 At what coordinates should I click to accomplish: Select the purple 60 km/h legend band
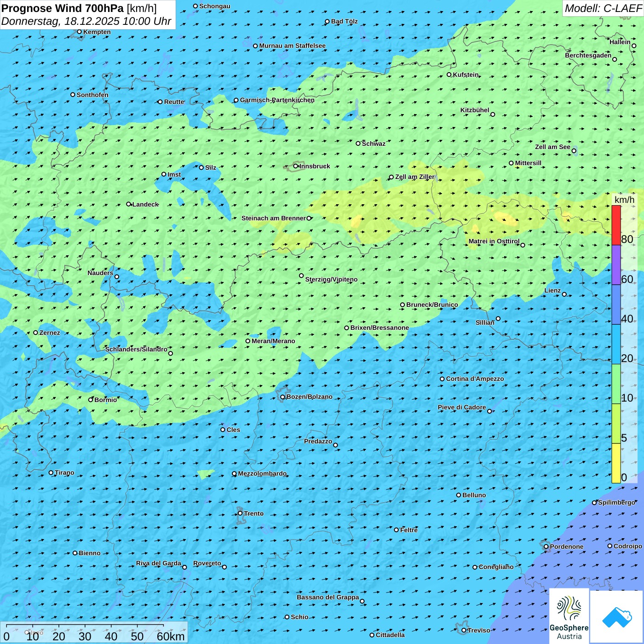tap(616, 264)
